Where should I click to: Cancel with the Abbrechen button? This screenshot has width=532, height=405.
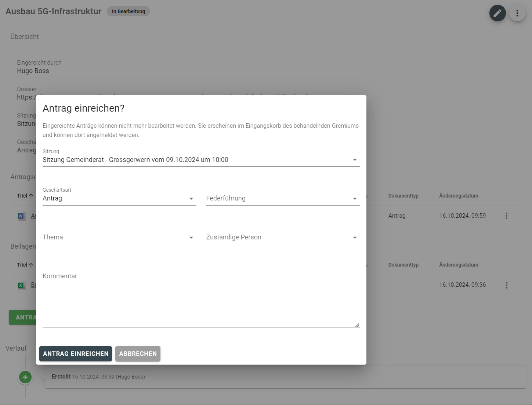pos(138,354)
